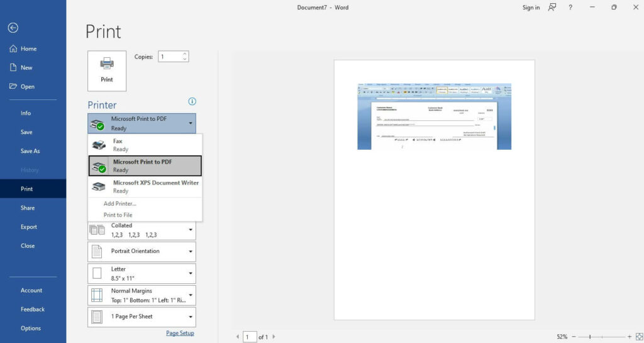Choose Microsoft XPS Document Writer printer
This screenshot has height=343, width=644.
(145, 186)
